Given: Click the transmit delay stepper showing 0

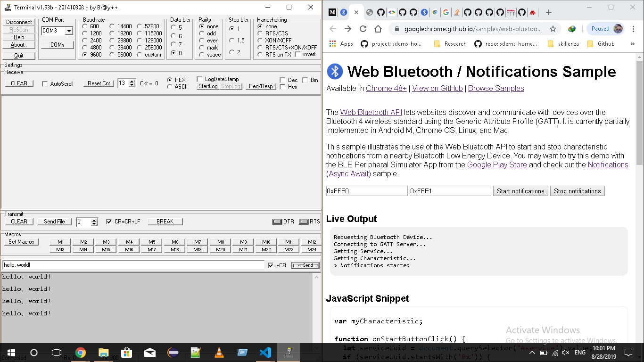Looking at the screenshot, I should point(87,222).
